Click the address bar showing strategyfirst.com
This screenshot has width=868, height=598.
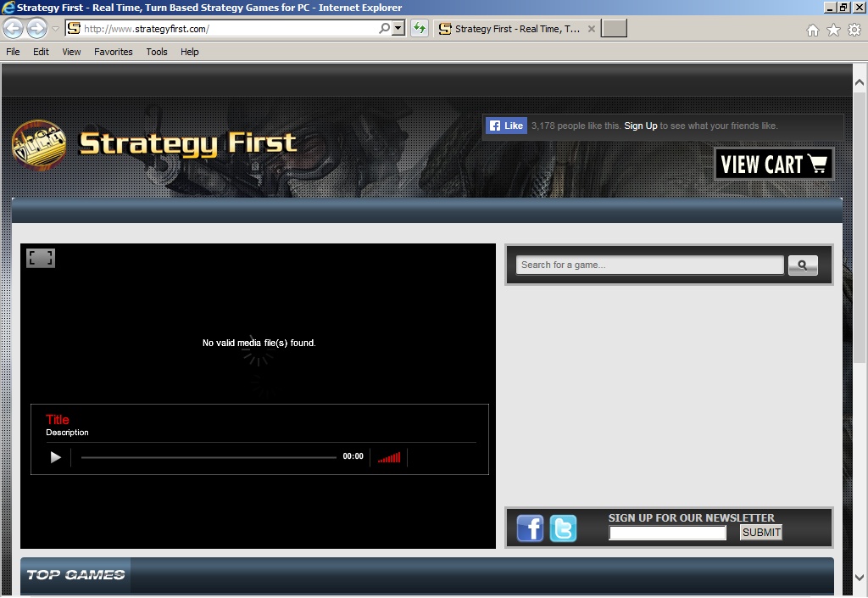[x=229, y=29]
